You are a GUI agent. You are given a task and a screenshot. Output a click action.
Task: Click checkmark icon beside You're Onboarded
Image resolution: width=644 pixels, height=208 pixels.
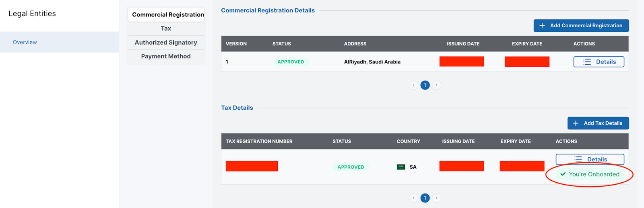point(563,174)
